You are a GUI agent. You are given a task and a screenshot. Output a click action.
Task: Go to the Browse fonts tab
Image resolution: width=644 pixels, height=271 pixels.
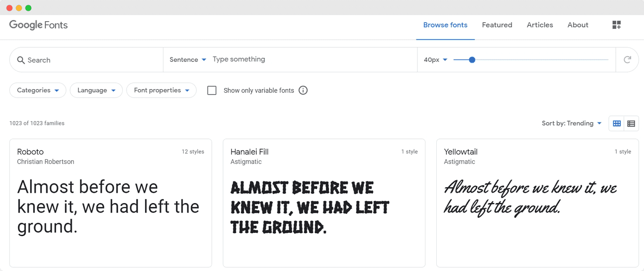coord(445,25)
